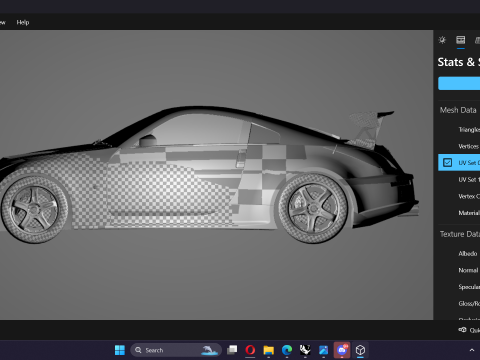Display the Gloss/Roughness texture channel
Viewport: 480px width, 360px height.
[469, 304]
